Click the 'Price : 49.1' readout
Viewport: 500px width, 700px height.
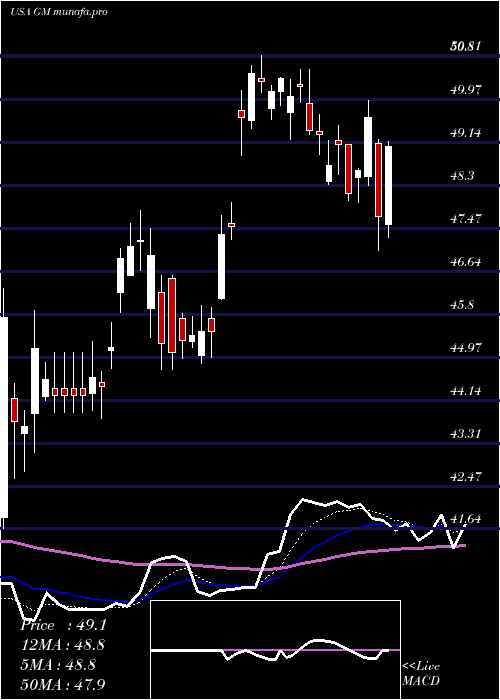[63, 625]
